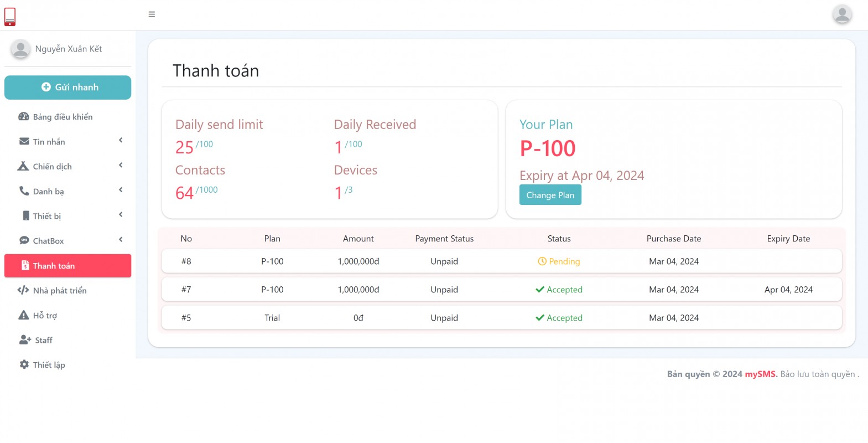
Task: Open the mySMS footer link
Action: tap(761, 374)
